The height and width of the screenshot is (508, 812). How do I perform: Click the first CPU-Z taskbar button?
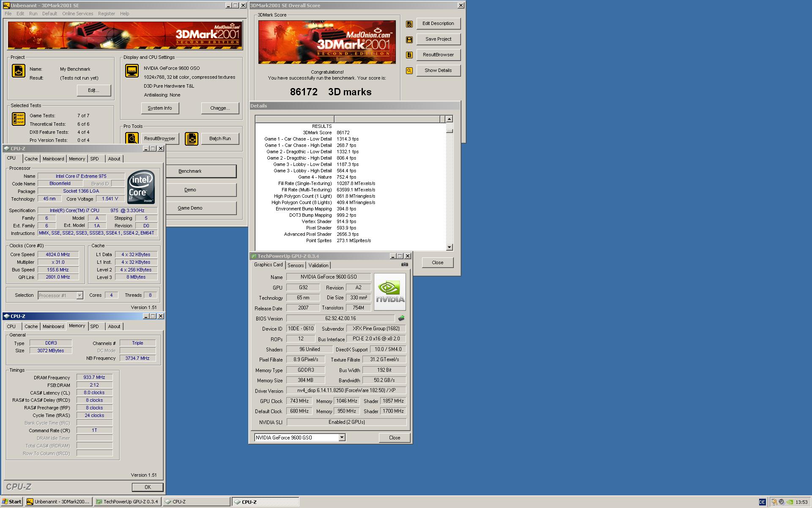(x=196, y=502)
